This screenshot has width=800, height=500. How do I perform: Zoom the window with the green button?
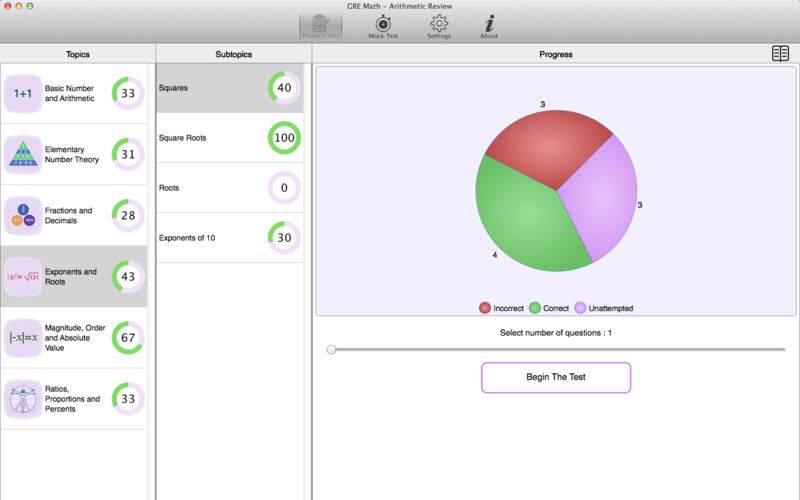(x=30, y=6)
